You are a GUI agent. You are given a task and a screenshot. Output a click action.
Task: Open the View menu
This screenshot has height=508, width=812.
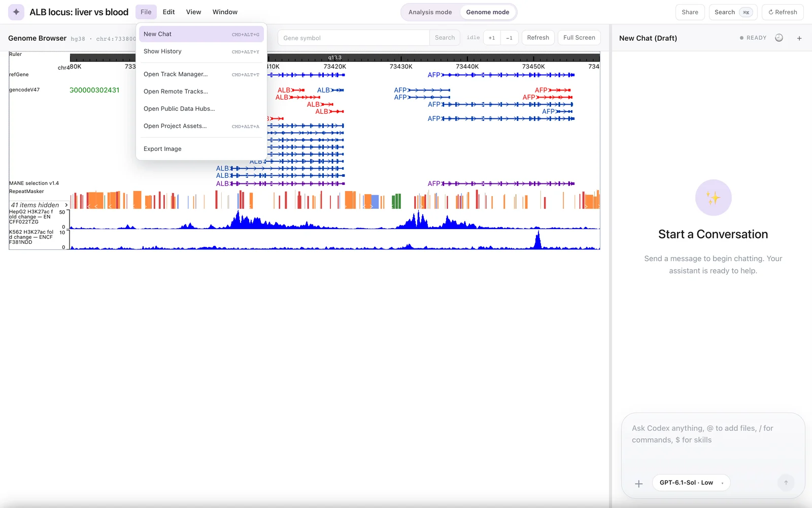[193, 12]
